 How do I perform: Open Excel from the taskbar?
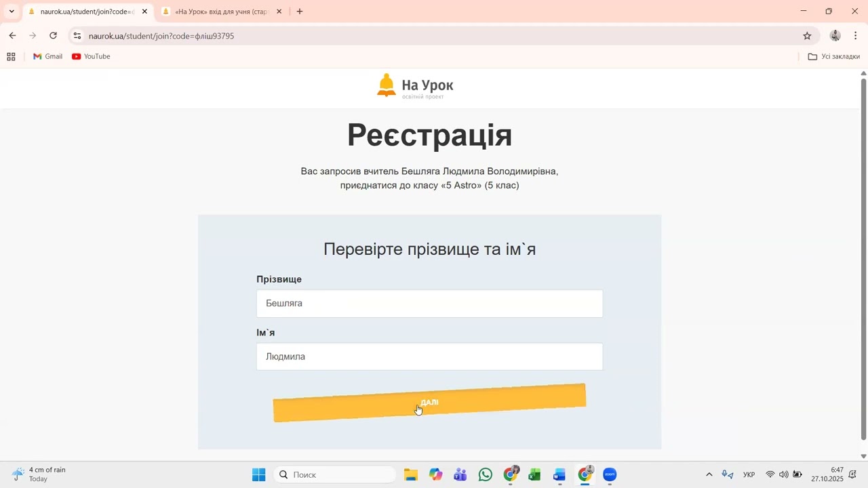pyautogui.click(x=535, y=475)
